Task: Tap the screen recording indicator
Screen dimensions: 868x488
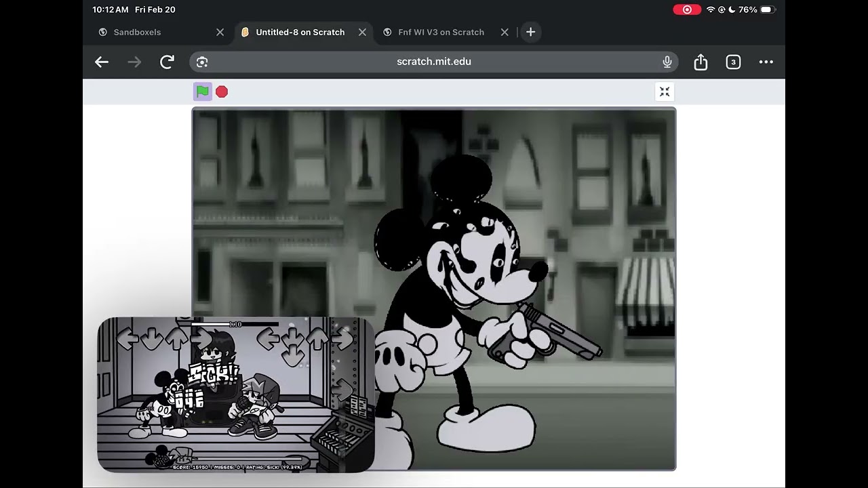Action: tap(687, 9)
